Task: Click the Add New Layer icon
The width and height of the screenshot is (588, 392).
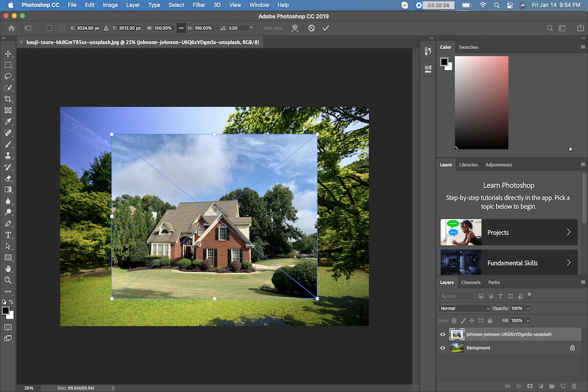Action: click(x=561, y=385)
